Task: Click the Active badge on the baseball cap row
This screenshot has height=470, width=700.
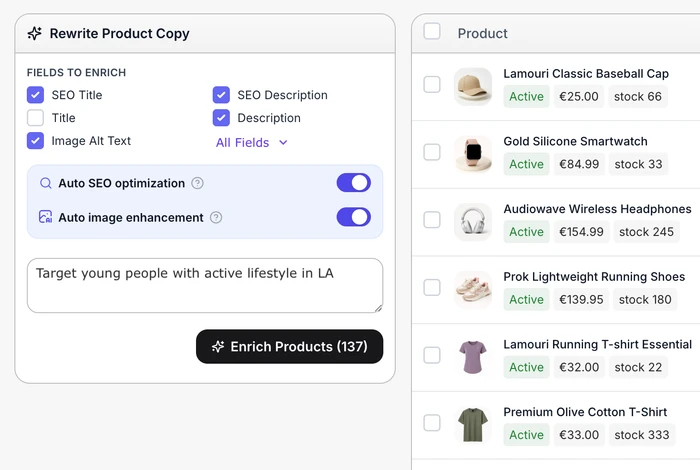Action: point(526,96)
